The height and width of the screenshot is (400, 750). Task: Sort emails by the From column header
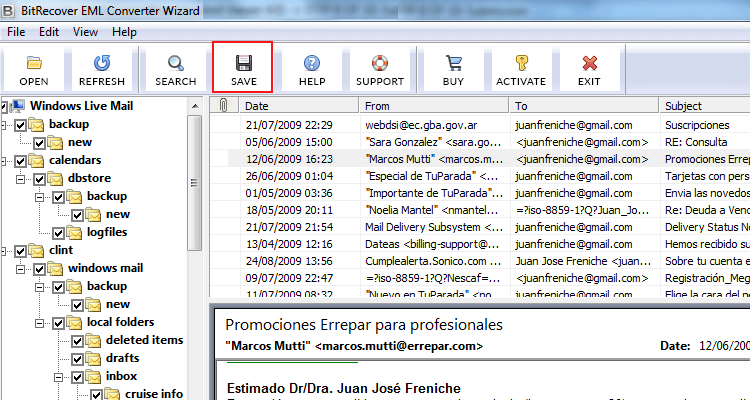click(434, 106)
